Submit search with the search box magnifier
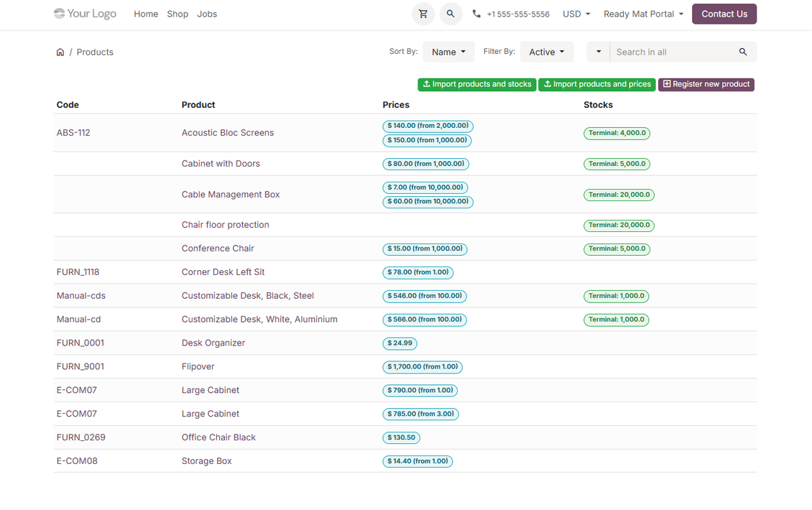The image size is (812, 510). 742,52
